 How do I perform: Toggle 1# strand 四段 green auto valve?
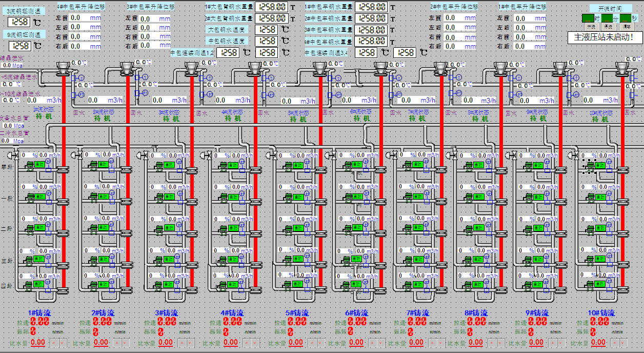pyautogui.click(x=39, y=284)
